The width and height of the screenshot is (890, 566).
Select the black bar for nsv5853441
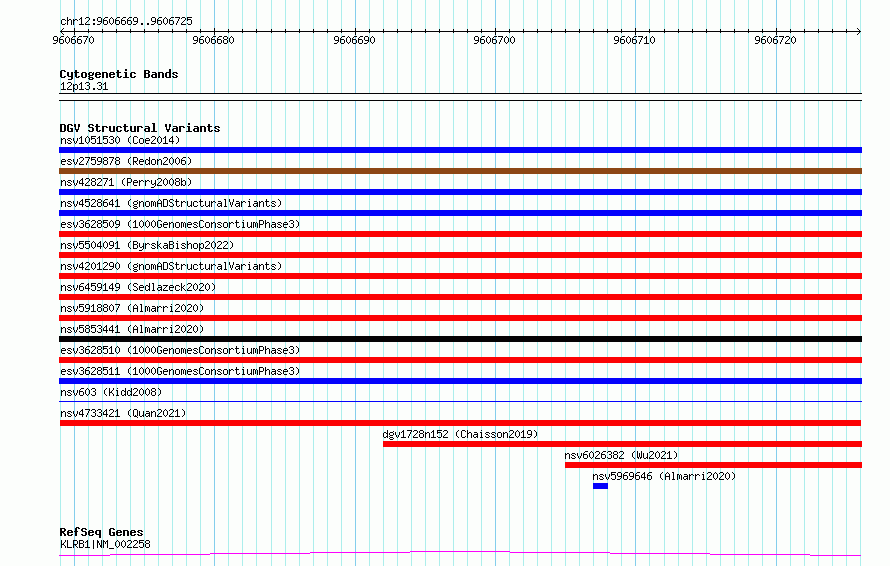(460, 339)
